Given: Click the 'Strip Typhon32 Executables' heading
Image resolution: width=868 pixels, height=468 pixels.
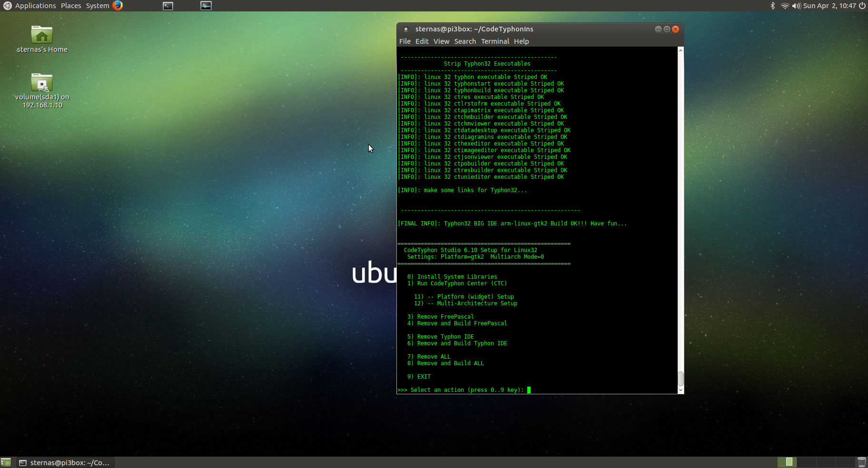Looking at the screenshot, I should click(x=487, y=64).
